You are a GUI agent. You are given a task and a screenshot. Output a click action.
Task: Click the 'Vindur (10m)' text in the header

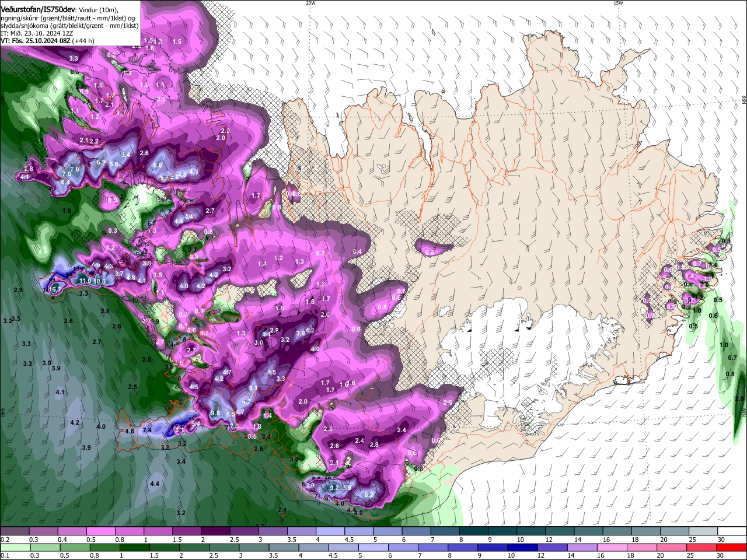(98, 10)
